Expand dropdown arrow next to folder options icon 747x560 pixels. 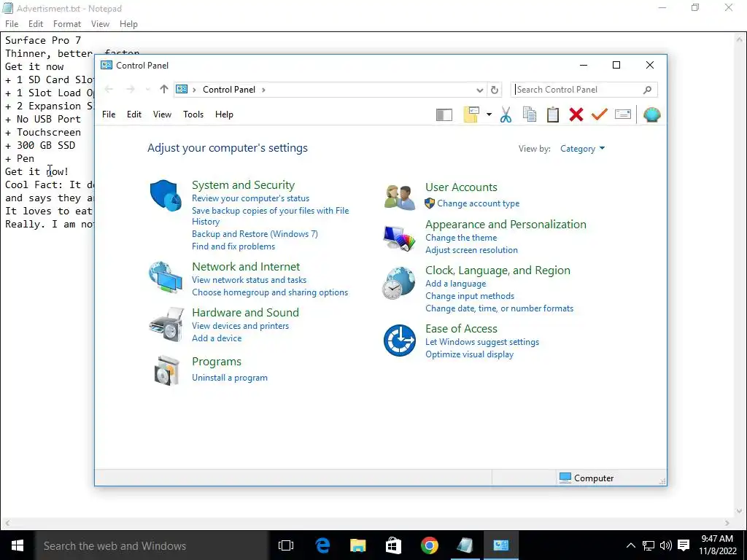[489, 114]
